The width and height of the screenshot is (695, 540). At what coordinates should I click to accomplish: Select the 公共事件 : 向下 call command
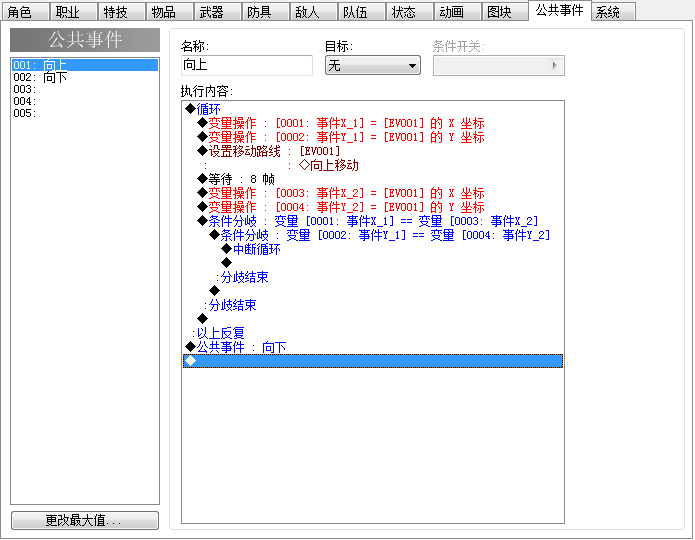click(373, 347)
